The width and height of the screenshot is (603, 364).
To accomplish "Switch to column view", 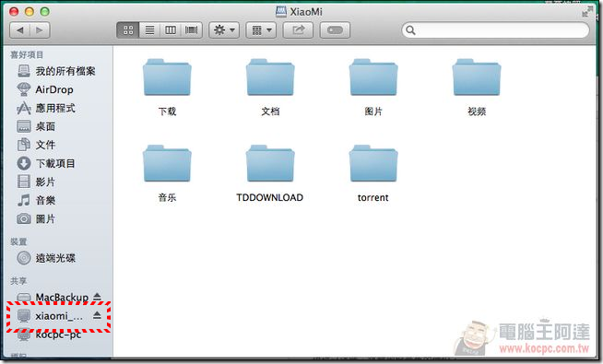I will pyautogui.click(x=171, y=30).
